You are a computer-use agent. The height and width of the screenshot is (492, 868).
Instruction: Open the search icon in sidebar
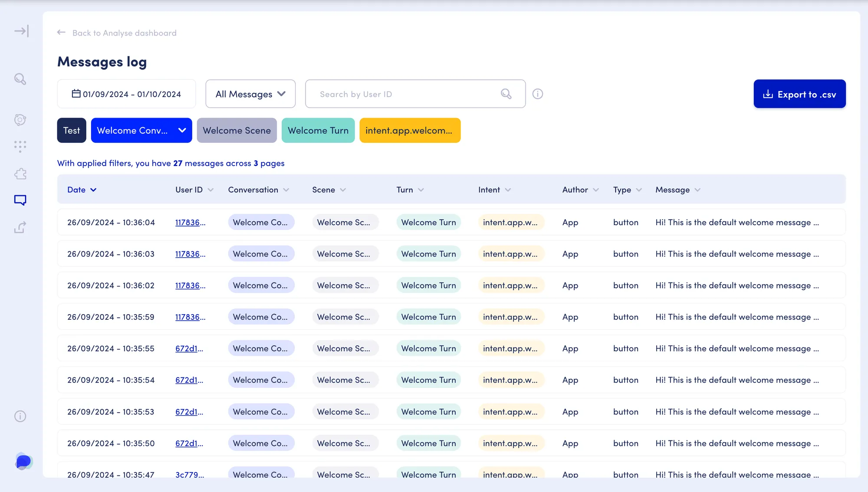click(20, 79)
